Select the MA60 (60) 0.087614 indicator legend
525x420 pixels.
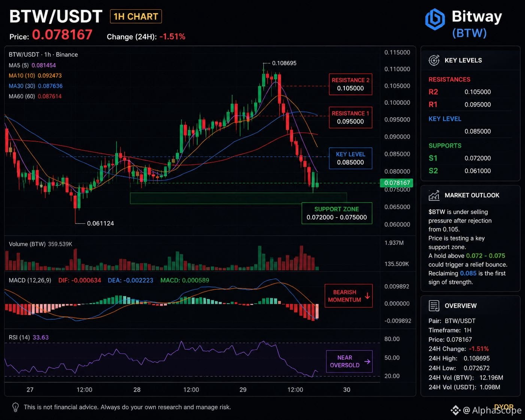[35, 97]
